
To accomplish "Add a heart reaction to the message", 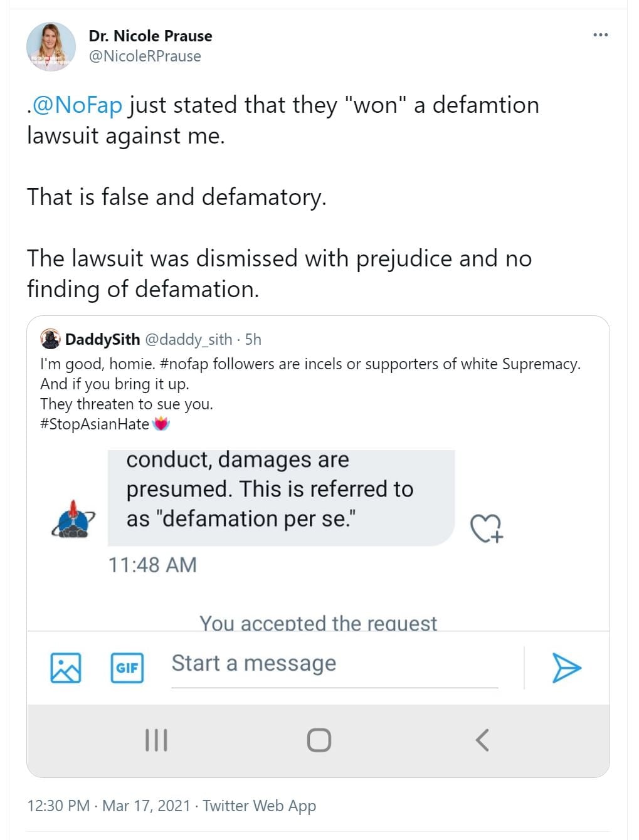I will (487, 528).
